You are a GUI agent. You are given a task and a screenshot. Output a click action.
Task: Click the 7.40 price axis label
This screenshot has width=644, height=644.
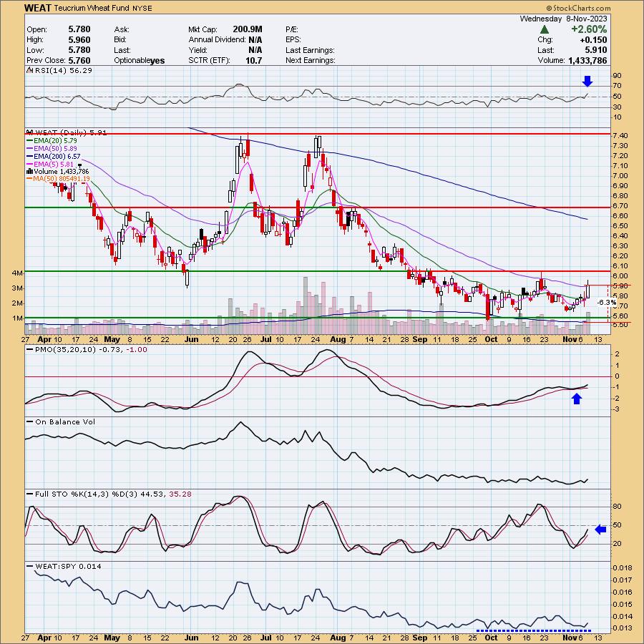[x=620, y=135]
